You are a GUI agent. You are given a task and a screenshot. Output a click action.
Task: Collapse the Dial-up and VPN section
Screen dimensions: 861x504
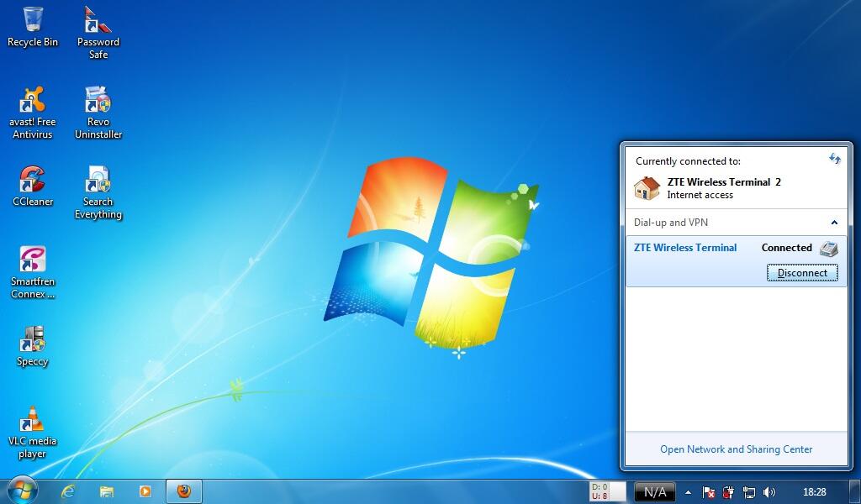(834, 223)
